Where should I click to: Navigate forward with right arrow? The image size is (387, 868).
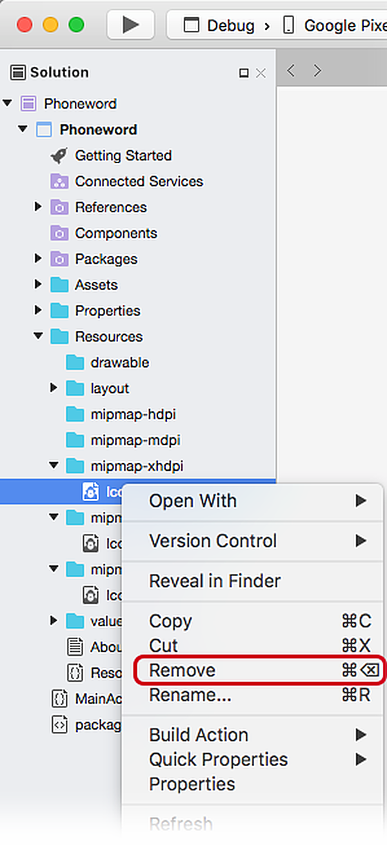pyautogui.click(x=317, y=70)
